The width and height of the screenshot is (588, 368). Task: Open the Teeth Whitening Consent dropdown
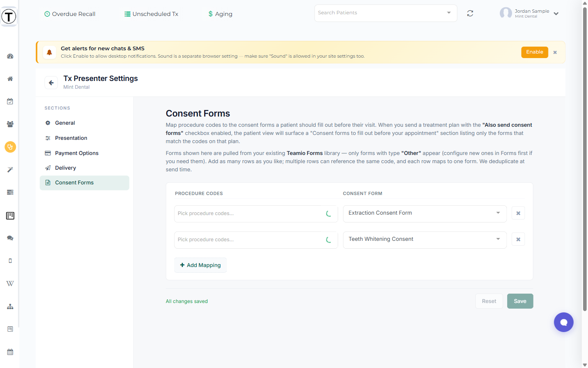point(425,240)
